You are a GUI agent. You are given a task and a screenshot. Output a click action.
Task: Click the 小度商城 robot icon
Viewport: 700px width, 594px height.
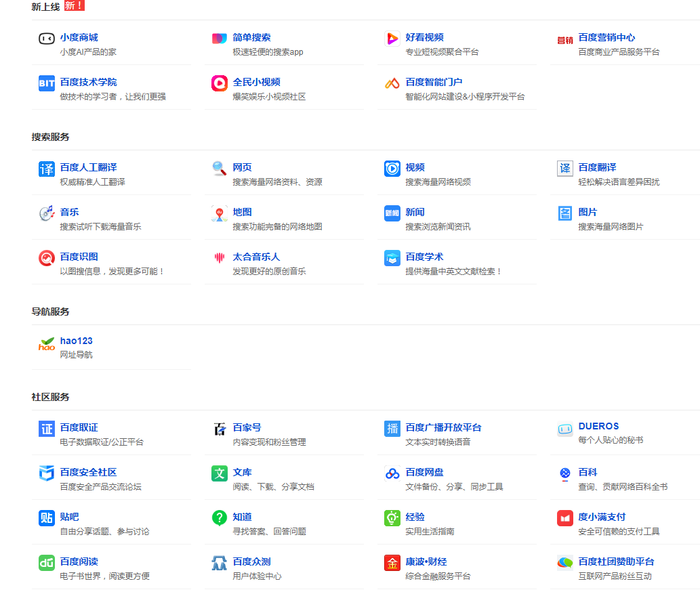tap(47, 39)
